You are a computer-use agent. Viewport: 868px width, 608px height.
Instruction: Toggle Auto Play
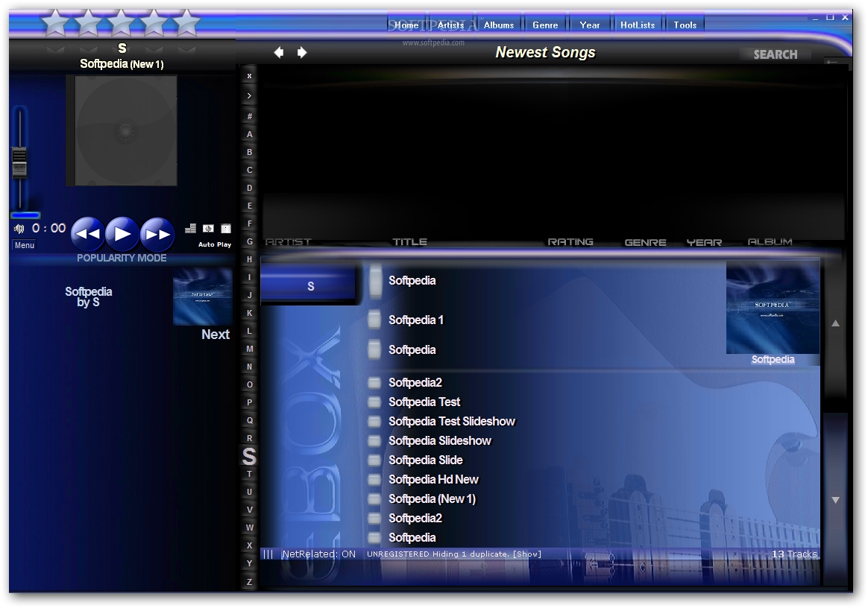tap(215, 244)
